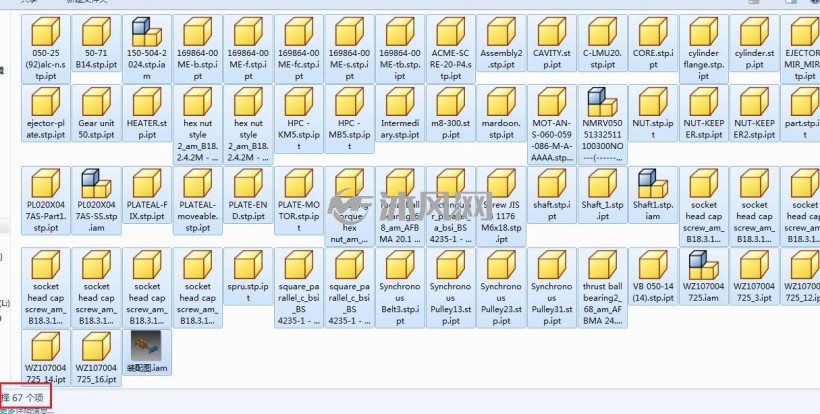Image resolution: width=820 pixels, height=414 pixels.
Task: Select the PLATEAL-FIX.stp.ipt file
Action: click(147, 194)
